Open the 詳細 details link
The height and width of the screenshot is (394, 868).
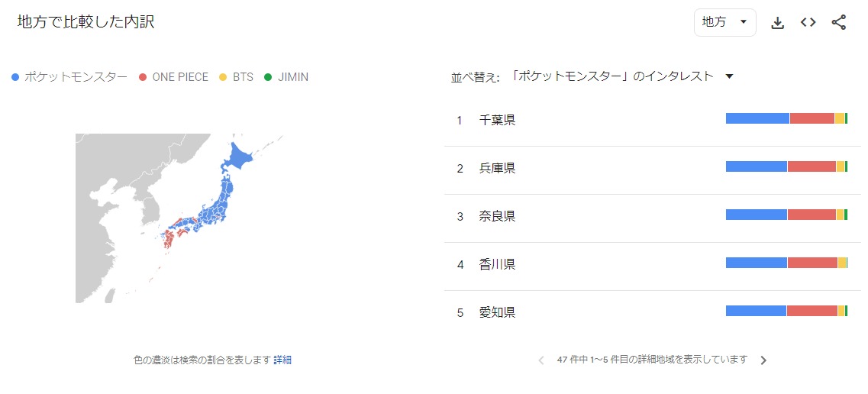coord(282,360)
